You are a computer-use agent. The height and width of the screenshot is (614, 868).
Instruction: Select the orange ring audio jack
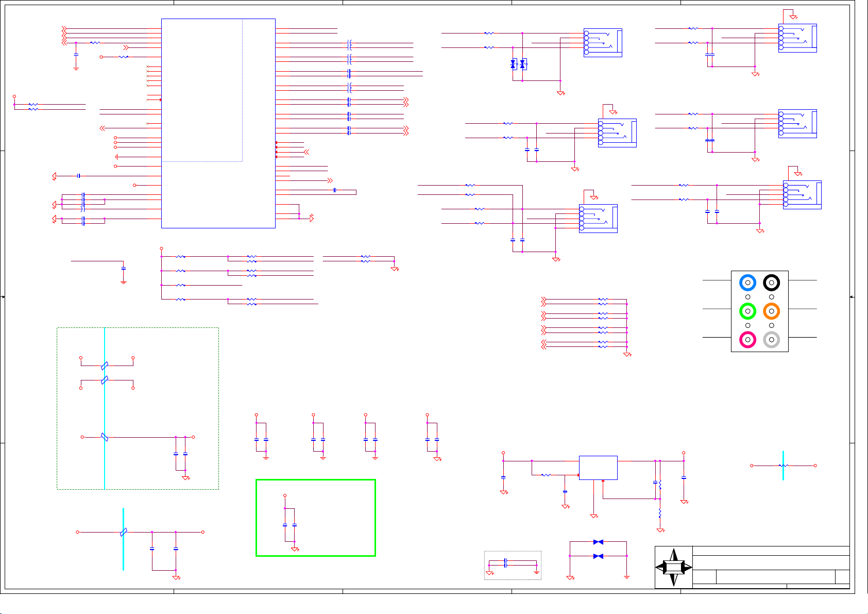(x=771, y=311)
